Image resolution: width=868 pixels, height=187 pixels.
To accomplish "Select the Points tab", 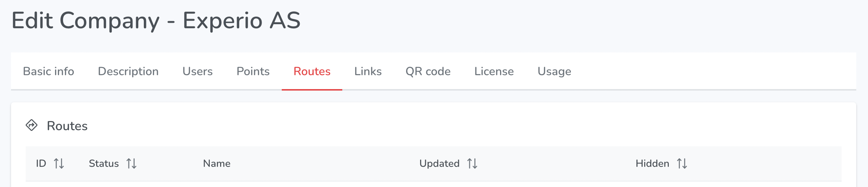I will [x=253, y=71].
